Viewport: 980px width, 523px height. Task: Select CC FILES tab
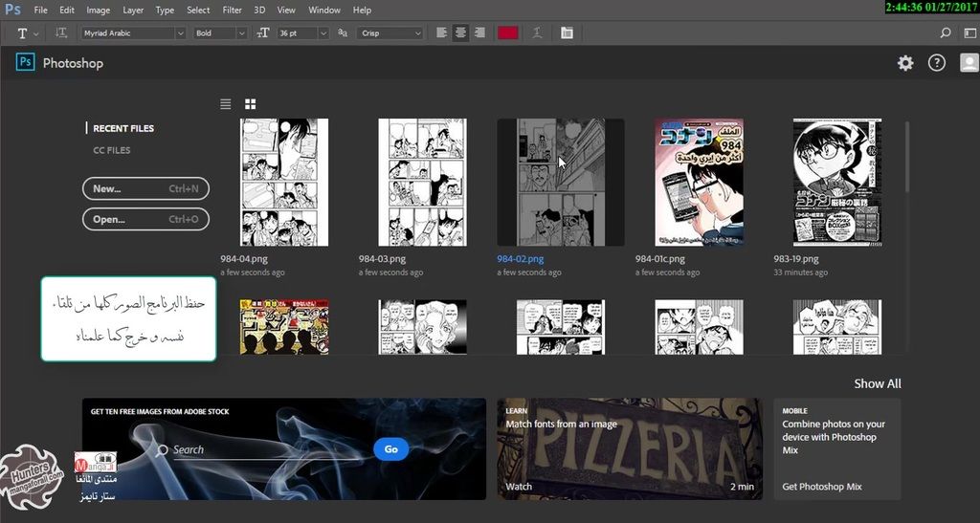pos(112,150)
